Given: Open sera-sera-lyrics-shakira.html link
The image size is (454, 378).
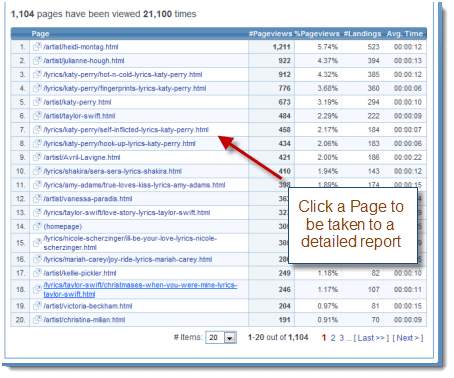Looking at the screenshot, I should pos(113,171).
